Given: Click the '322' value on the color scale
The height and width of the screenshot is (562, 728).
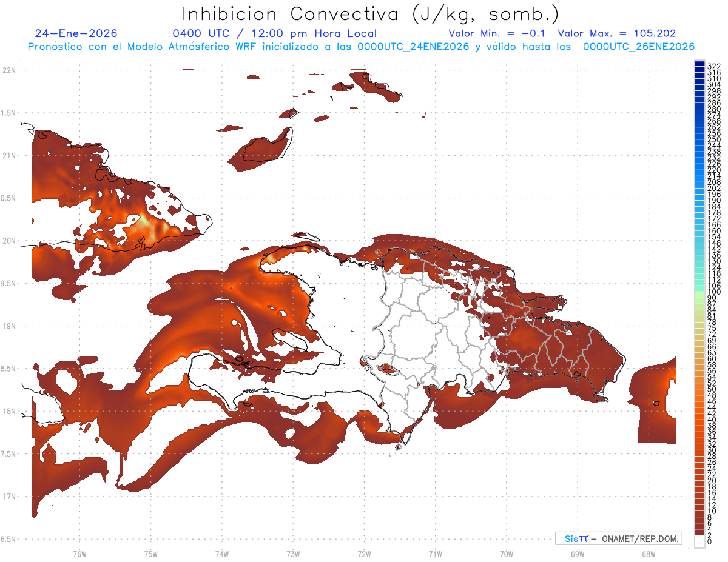Looking at the screenshot, I should point(714,66).
